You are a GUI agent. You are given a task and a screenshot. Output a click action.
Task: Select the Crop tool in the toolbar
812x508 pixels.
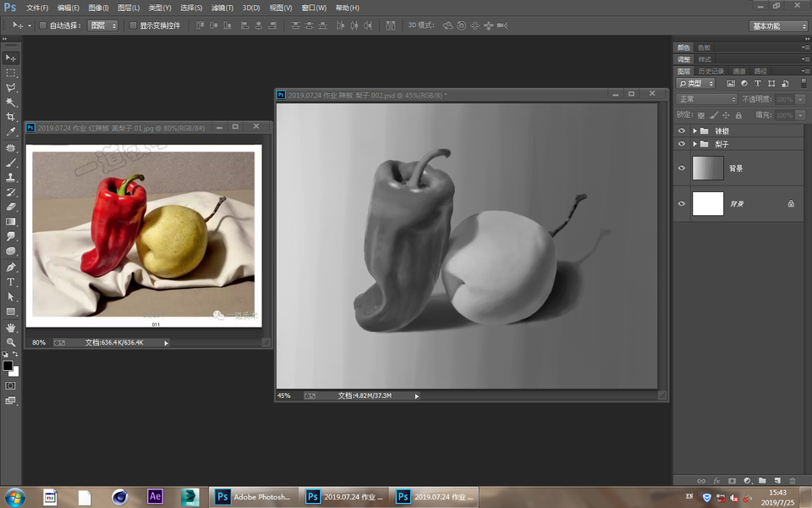(11, 117)
